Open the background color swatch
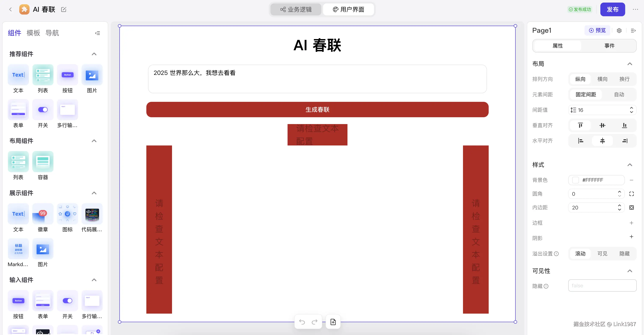The image size is (644, 335). [575, 180]
